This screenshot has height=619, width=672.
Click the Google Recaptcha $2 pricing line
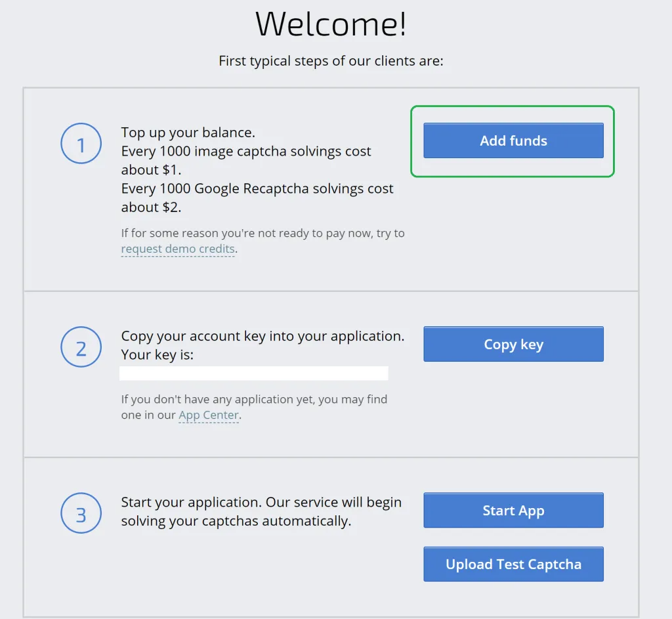(257, 198)
